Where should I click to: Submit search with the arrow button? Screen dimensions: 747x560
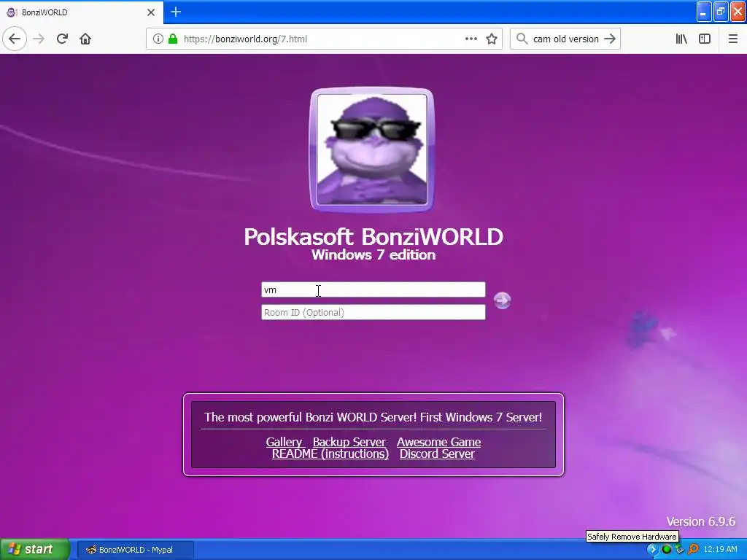(610, 39)
